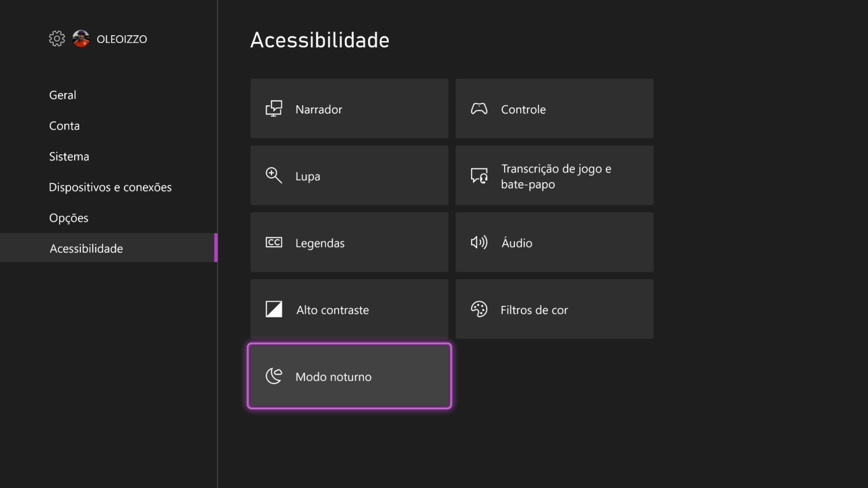The image size is (868, 488).
Task: Click the Narrador screen icon
Action: coord(274,109)
